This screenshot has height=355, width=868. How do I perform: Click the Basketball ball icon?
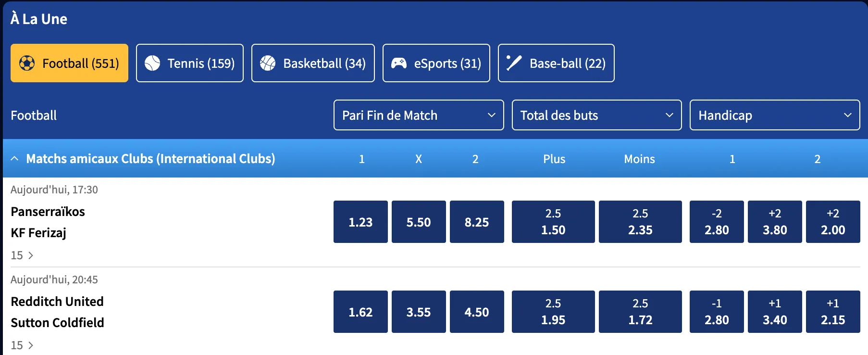point(268,63)
